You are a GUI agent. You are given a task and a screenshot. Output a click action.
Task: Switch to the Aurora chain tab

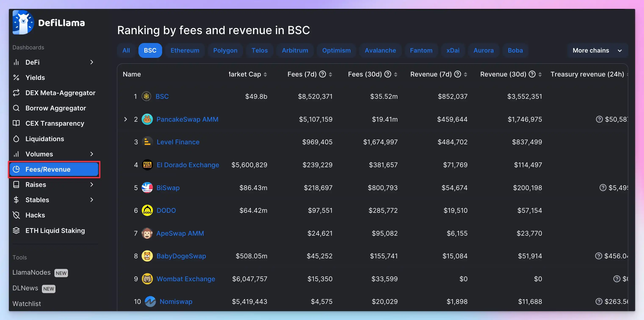pyautogui.click(x=484, y=50)
